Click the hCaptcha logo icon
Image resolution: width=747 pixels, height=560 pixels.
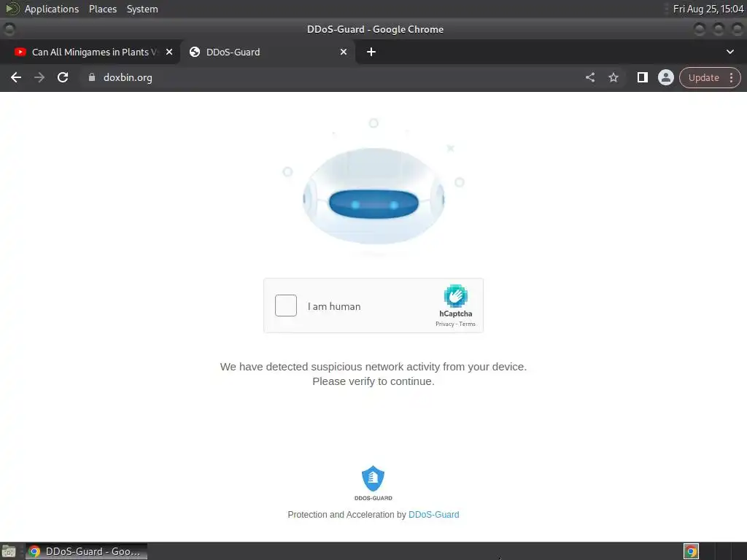click(x=455, y=296)
